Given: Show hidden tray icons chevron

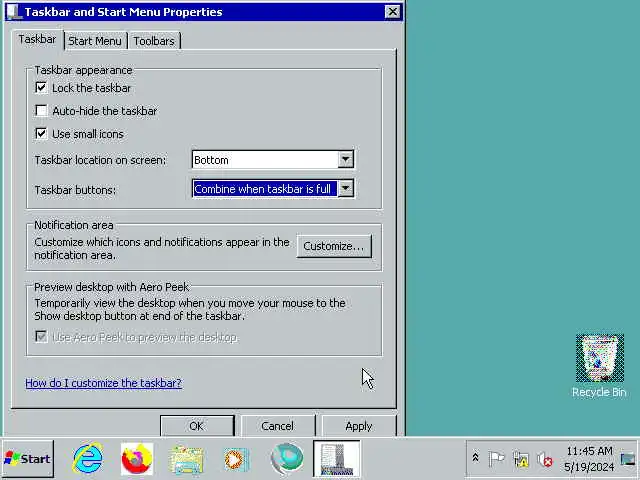Looking at the screenshot, I should tap(475, 458).
